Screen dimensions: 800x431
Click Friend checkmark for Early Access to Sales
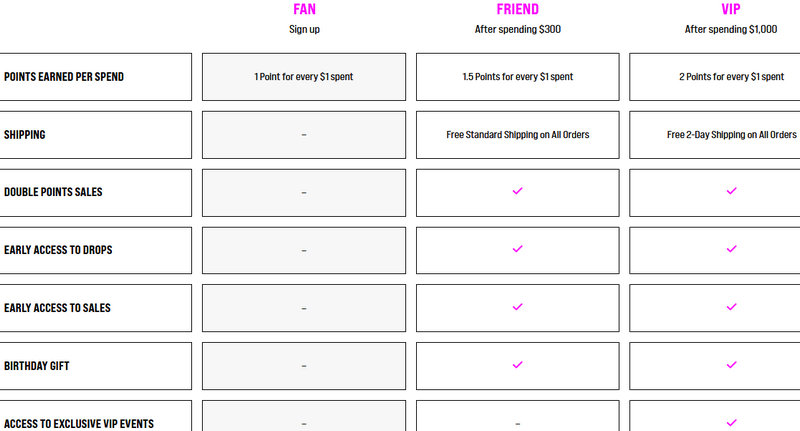(517, 307)
